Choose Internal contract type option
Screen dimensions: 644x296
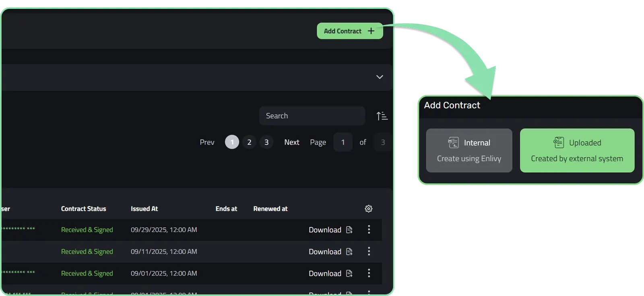(469, 150)
